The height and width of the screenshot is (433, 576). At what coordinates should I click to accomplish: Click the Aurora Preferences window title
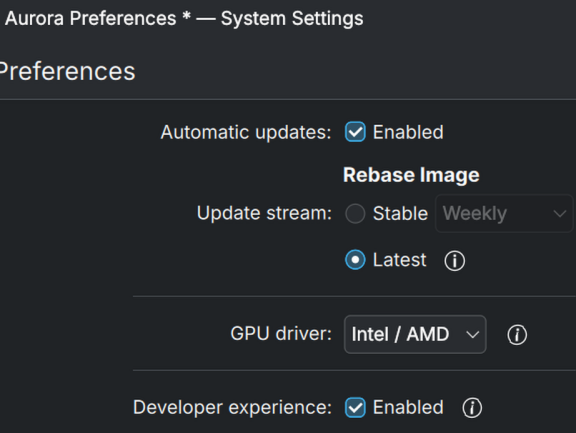point(184,18)
